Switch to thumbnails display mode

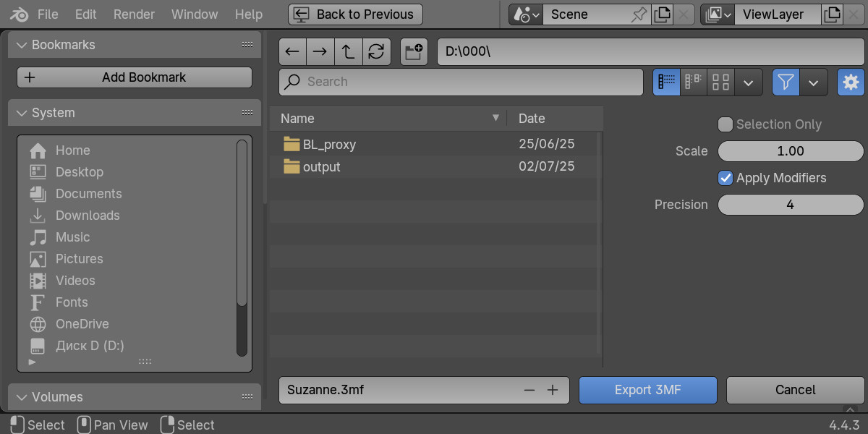[x=720, y=82]
